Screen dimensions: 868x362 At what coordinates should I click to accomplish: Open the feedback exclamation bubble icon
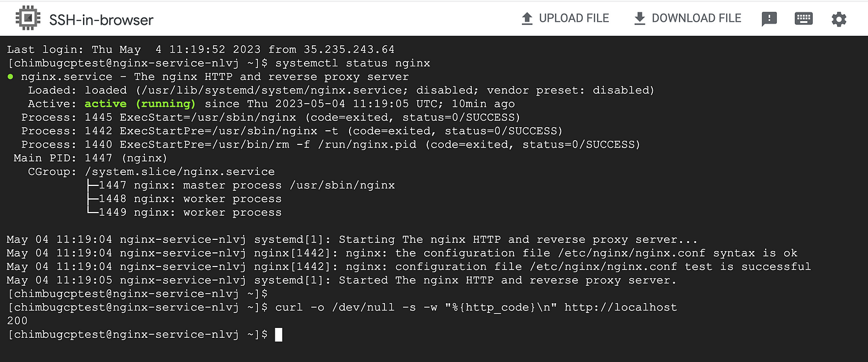coord(769,19)
